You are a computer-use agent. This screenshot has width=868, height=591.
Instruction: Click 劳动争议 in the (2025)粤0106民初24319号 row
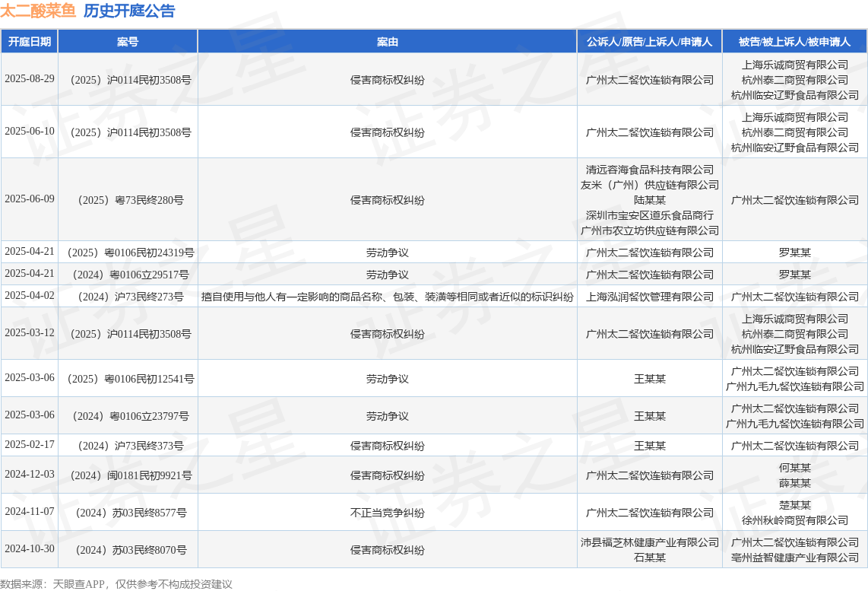coord(388,253)
